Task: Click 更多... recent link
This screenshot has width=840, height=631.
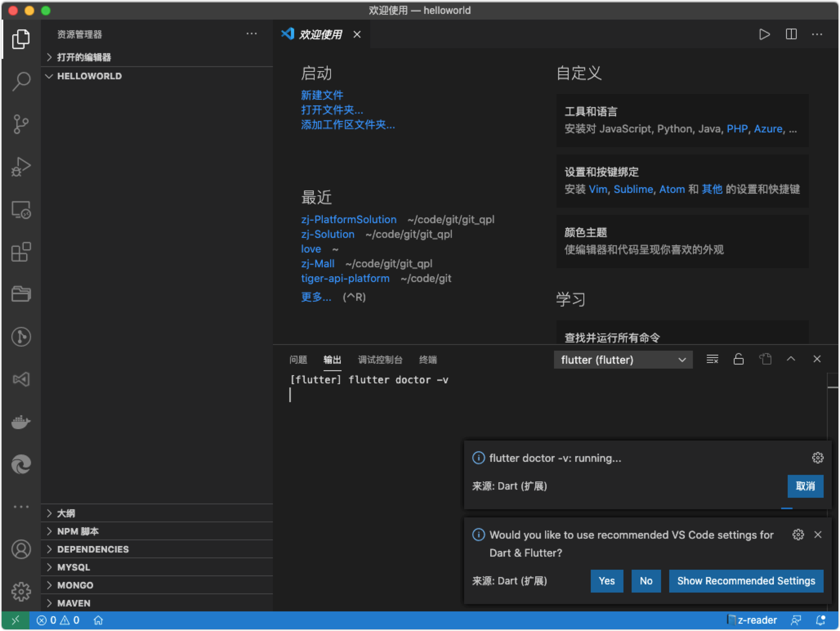Action: tap(316, 297)
